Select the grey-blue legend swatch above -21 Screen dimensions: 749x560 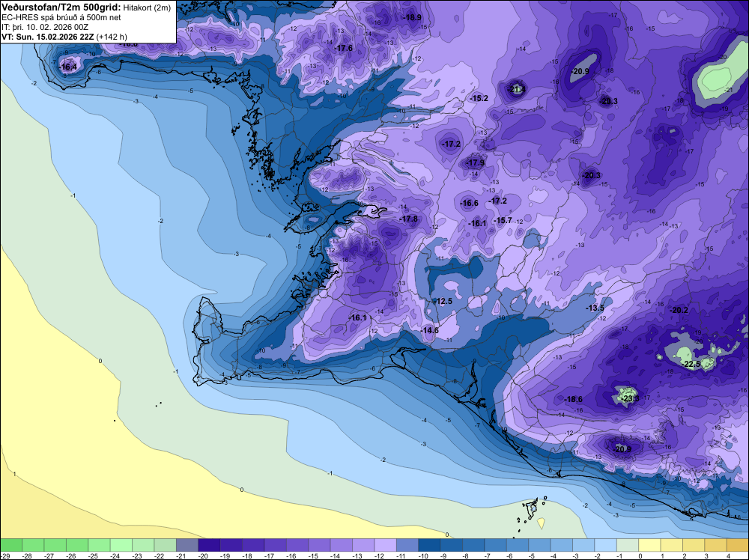(187, 545)
